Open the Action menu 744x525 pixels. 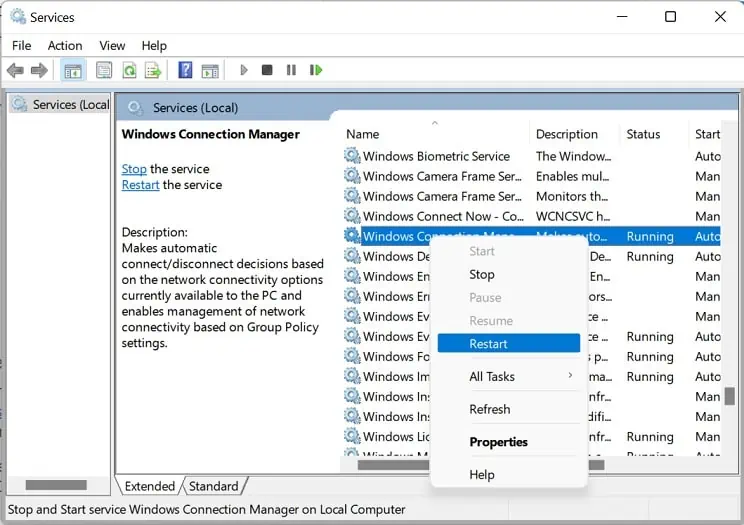coord(65,46)
